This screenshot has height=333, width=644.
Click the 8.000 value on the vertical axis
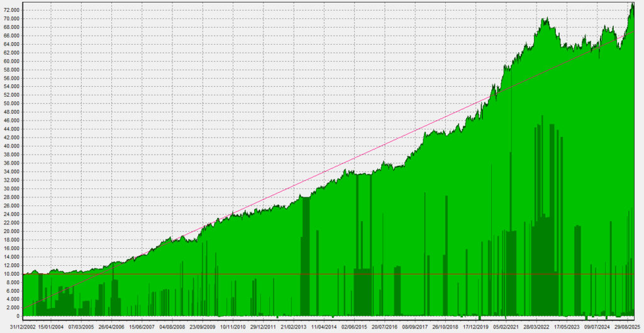[14, 282]
